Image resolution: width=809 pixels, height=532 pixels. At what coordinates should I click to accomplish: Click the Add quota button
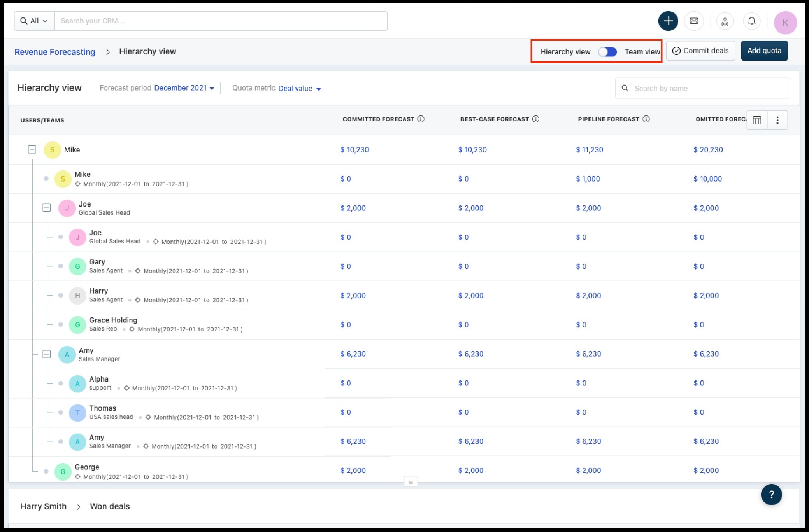coord(764,51)
